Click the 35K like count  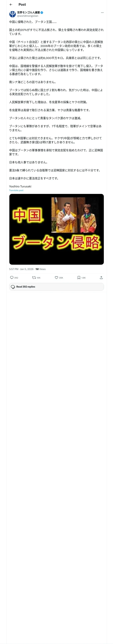(61, 278)
